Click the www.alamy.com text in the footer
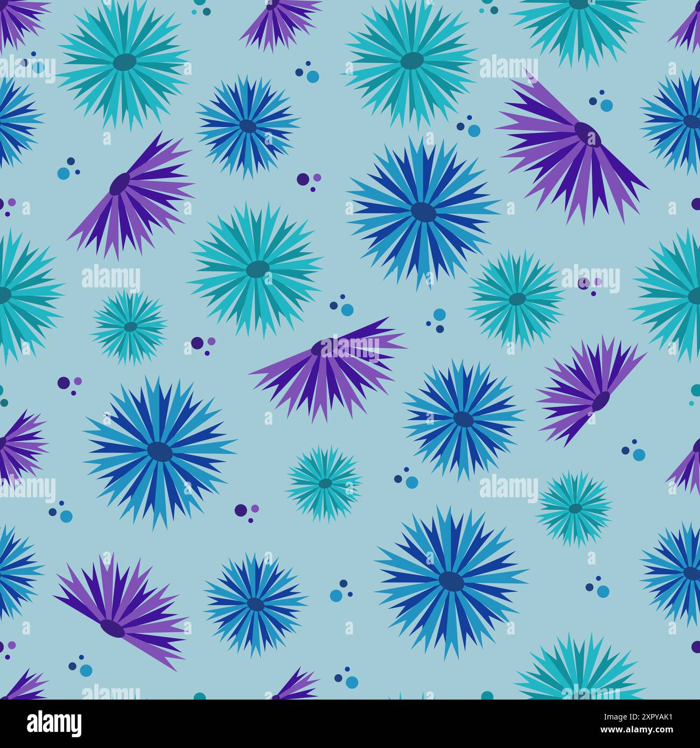The width and height of the screenshot is (700, 748). coord(637,730)
